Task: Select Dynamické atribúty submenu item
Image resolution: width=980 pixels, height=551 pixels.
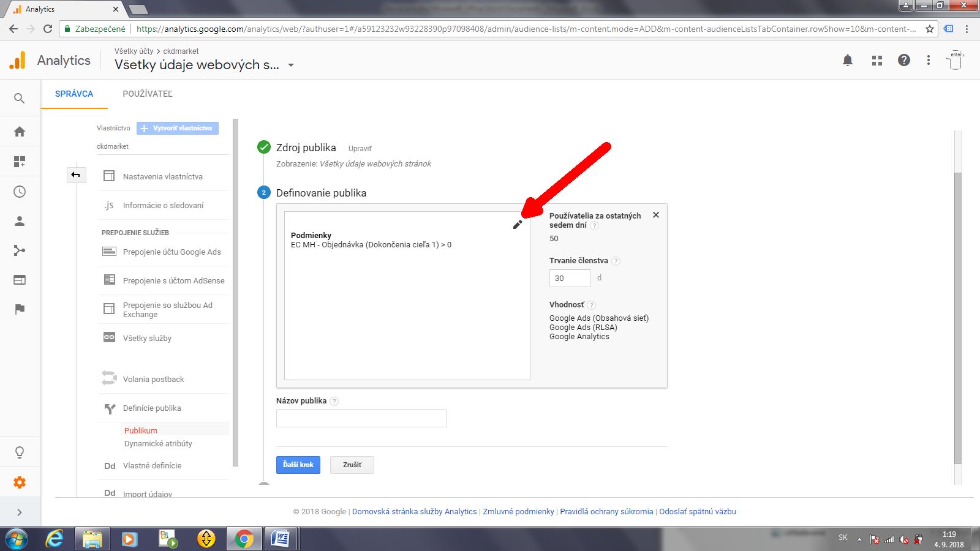Action: point(158,443)
